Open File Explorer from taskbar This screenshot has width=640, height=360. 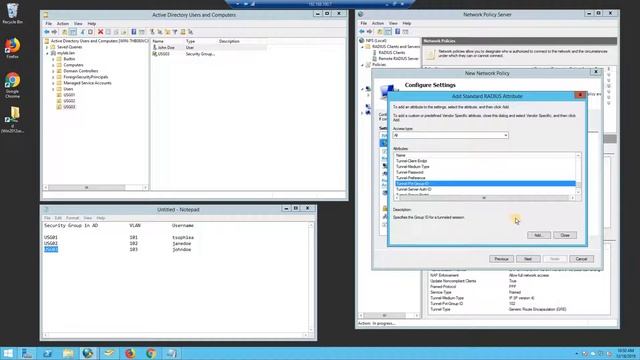pos(68,353)
